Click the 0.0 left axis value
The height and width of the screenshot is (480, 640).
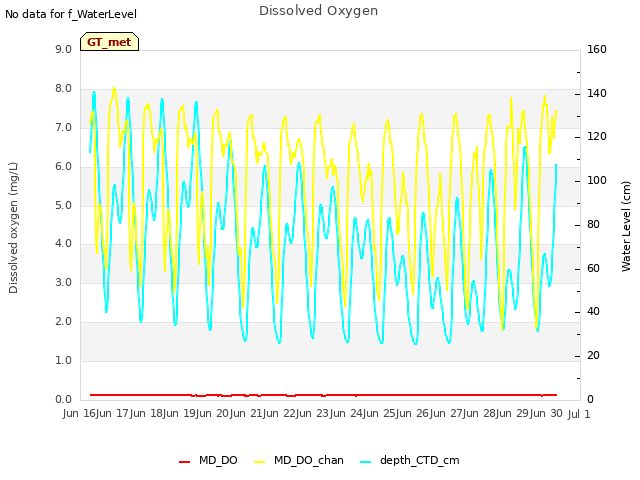tap(63, 399)
